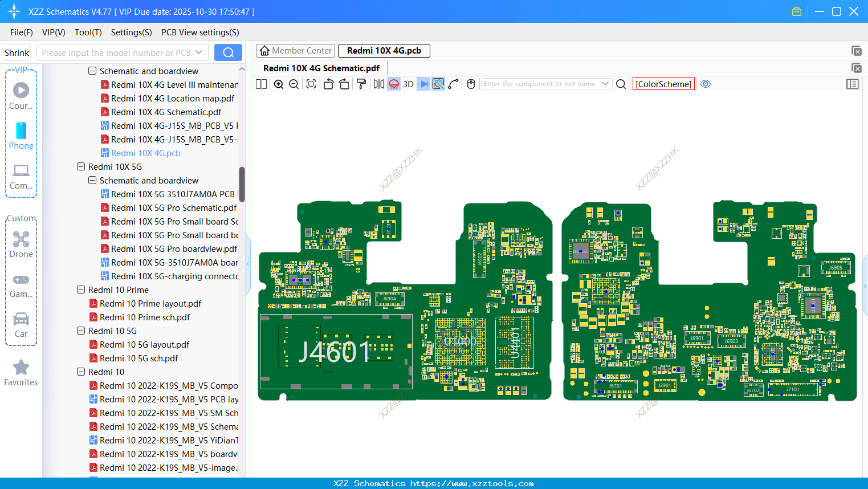The image size is (868, 489).
Task: Click the ColorScheme button
Action: (663, 84)
